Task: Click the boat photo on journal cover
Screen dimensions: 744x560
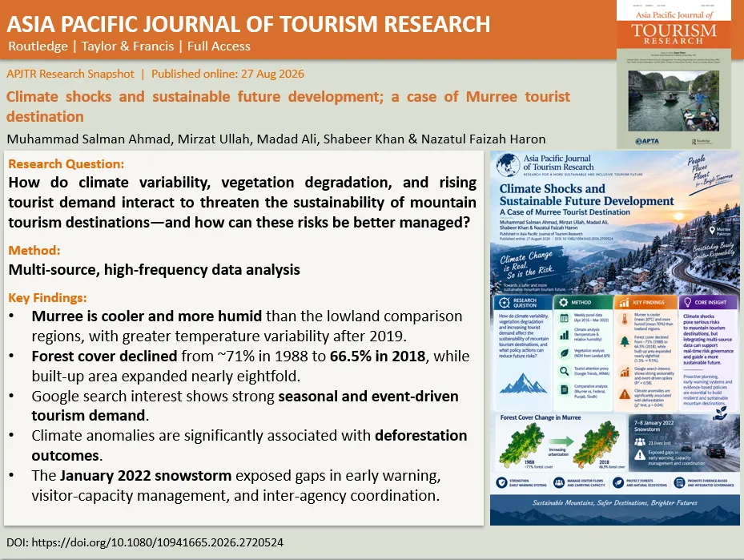Action: click(673, 101)
